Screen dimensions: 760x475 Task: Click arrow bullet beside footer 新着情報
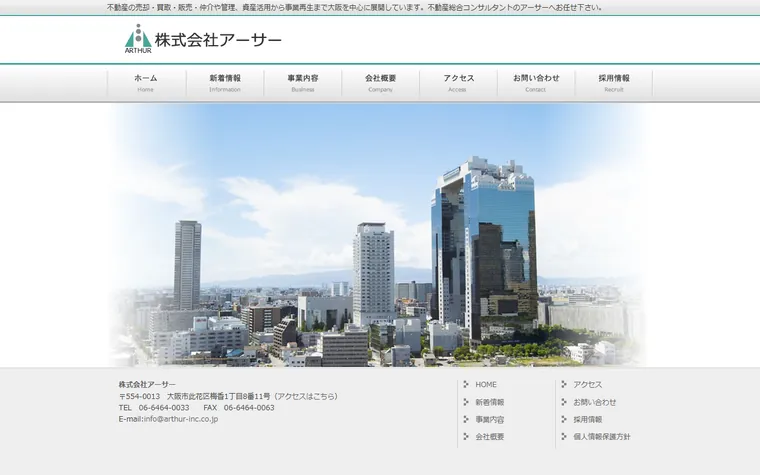tap(466, 402)
